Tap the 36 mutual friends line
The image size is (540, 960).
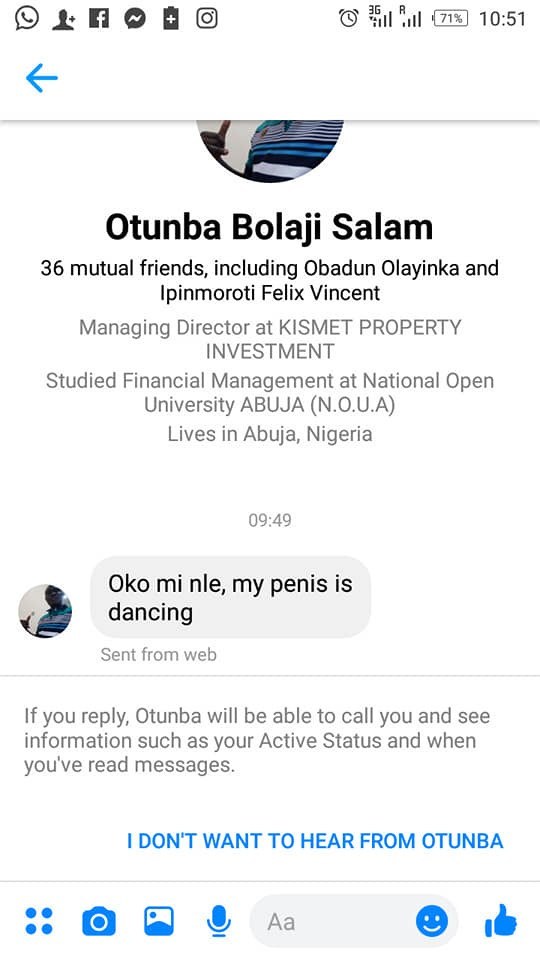click(x=270, y=280)
